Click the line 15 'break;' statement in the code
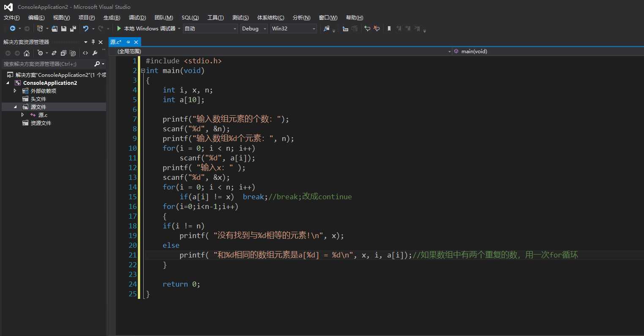This screenshot has width=644, height=336. click(255, 197)
